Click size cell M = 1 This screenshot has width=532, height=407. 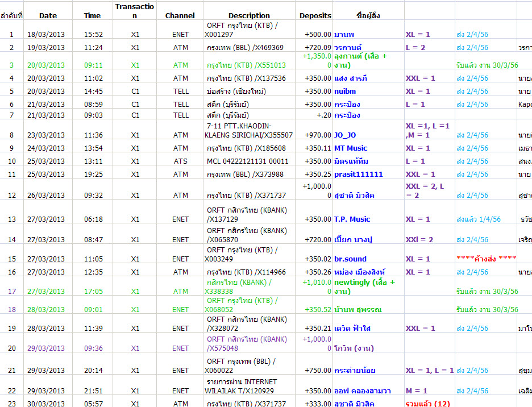(430, 386)
